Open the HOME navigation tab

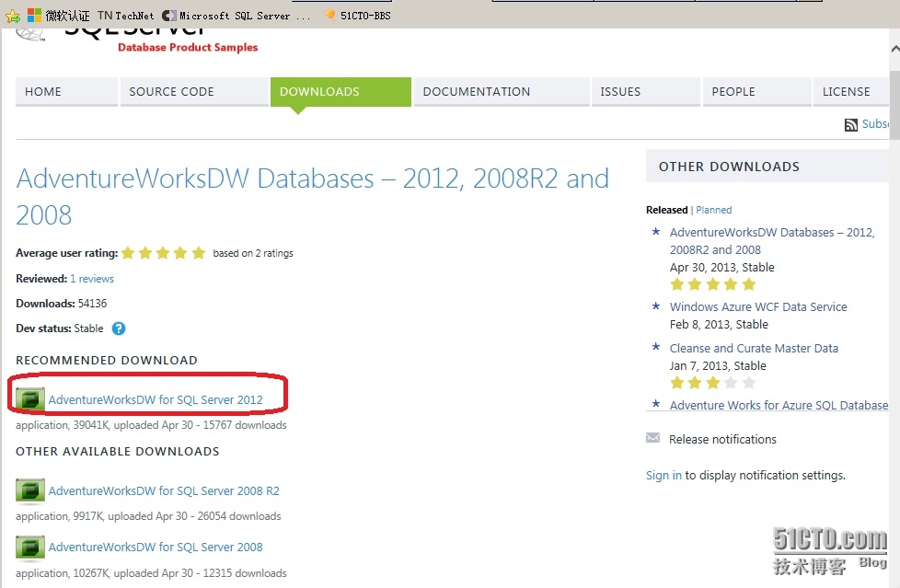[66, 92]
